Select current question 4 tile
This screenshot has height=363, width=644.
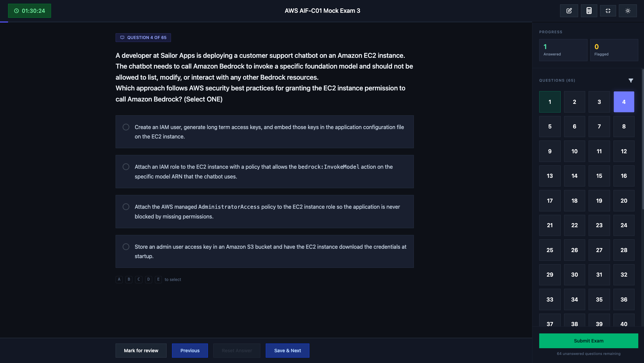[x=624, y=102]
